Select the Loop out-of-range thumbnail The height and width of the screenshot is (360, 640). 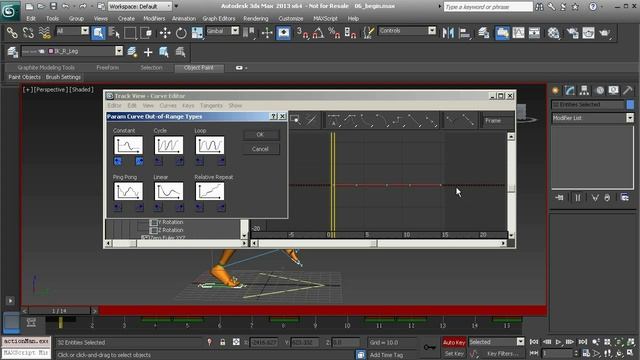210,145
